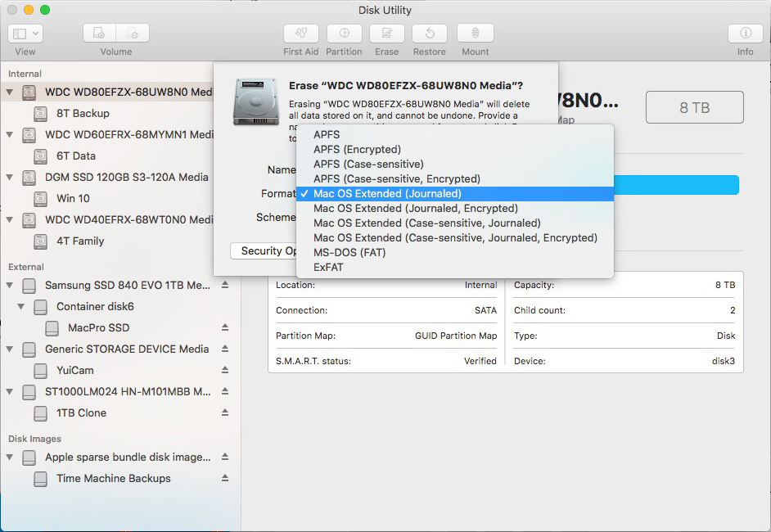Click the blue disk usage bar
This screenshot has width=771, height=532.
click(676, 185)
